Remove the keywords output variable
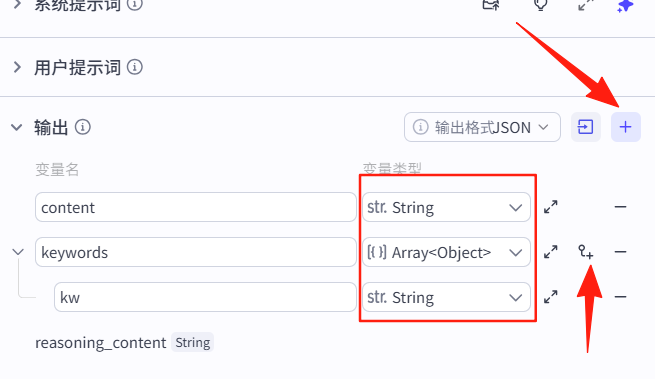 (620, 252)
